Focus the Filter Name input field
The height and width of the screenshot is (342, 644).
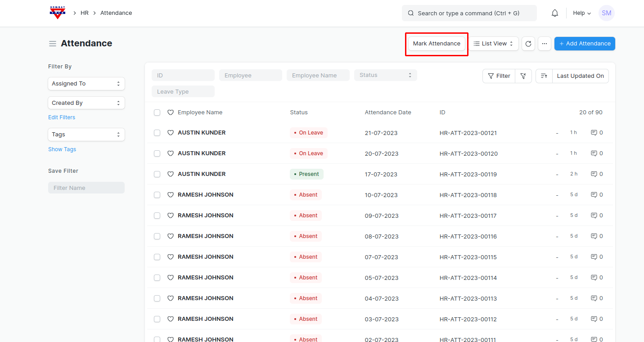tap(86, 188)
